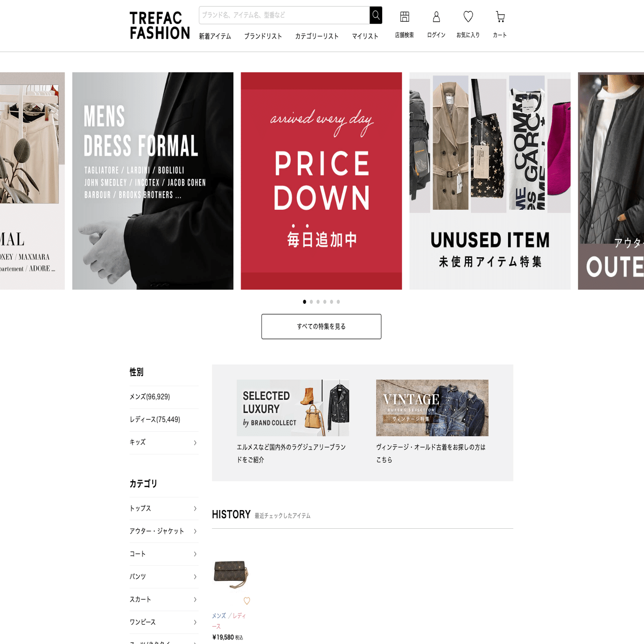Expand the スカート category chevron
The width and height of the screenshot is (644, 644).
pos(195,600)
